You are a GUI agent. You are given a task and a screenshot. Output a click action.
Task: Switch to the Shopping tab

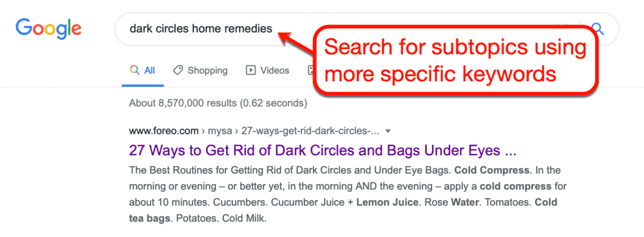click(200, 71)
